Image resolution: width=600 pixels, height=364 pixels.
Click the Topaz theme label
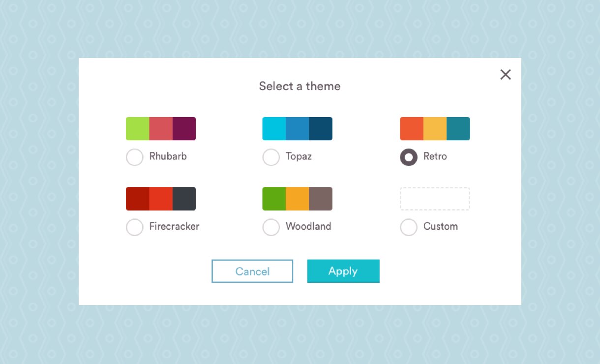tap(299, 156)
